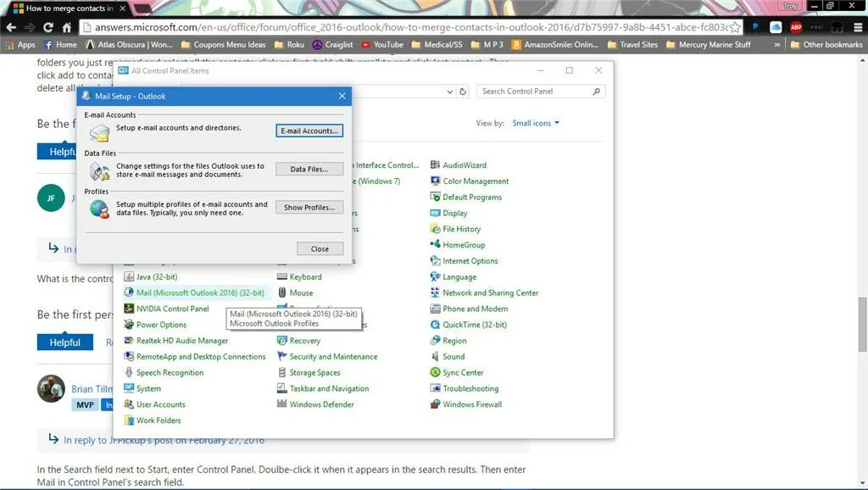Open Show Profiles in Mail Setup
The height and width of the screenshot is (490, 868).
coord(309,207)
